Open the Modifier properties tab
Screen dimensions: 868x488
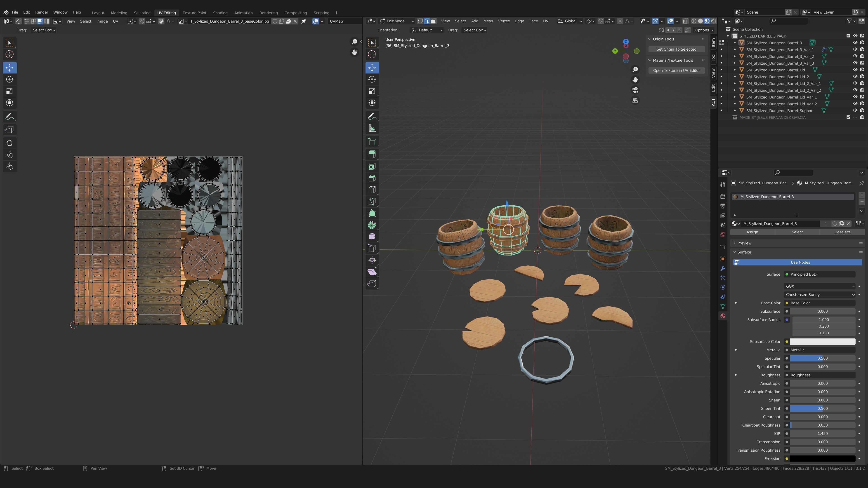723,268
